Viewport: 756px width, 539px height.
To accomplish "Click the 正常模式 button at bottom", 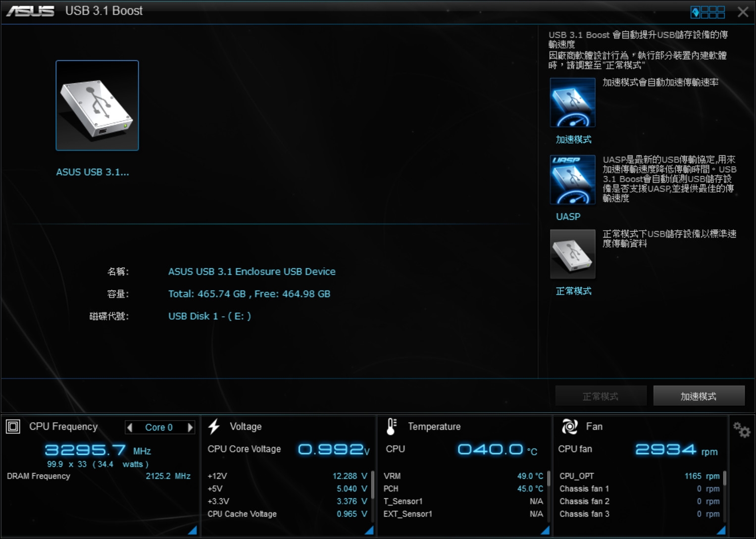I will [601, 396].
